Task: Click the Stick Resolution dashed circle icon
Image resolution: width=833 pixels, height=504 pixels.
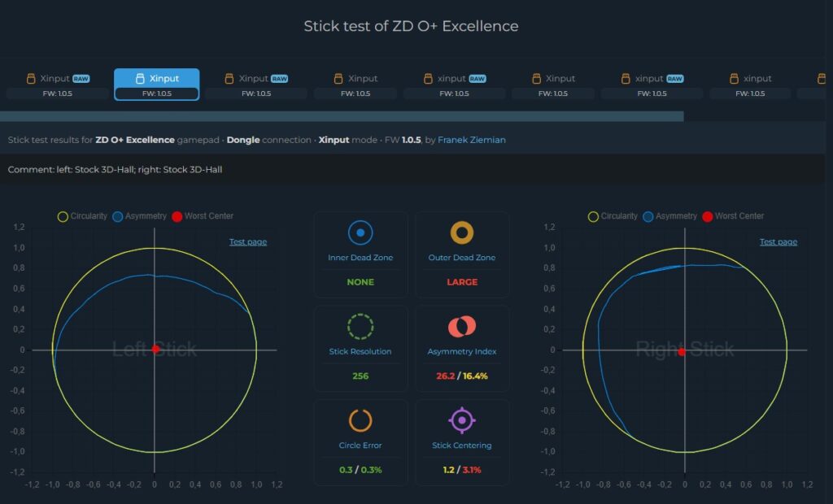Action: point(360,326)
